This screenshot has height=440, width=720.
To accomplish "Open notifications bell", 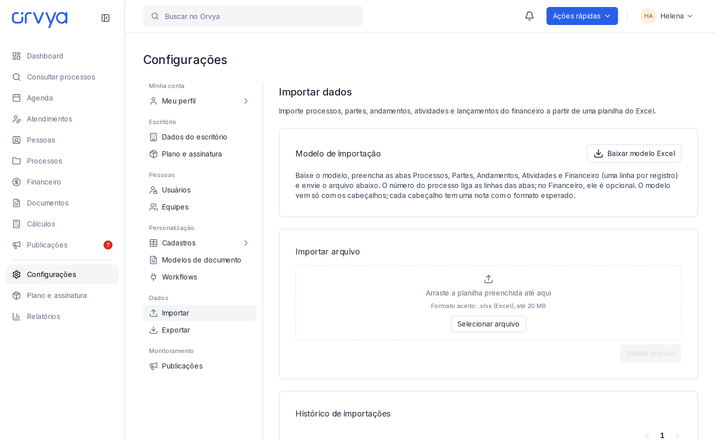I will (x=529, y=16).
